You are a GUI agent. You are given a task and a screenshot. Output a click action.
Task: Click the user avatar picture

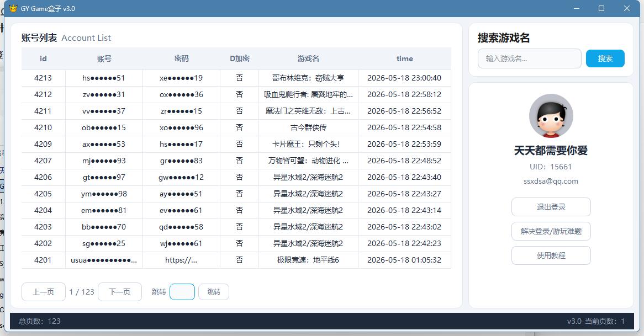(x=551, y=116)
